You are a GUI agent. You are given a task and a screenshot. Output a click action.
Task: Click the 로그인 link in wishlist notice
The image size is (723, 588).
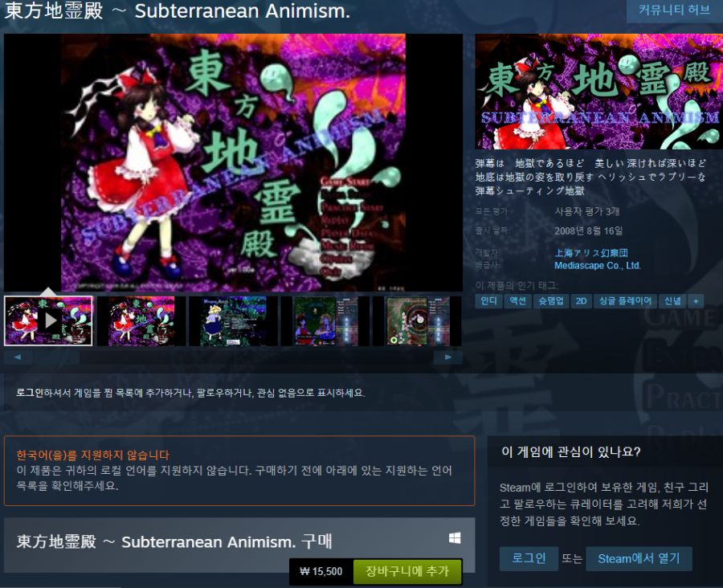(30, 393)
